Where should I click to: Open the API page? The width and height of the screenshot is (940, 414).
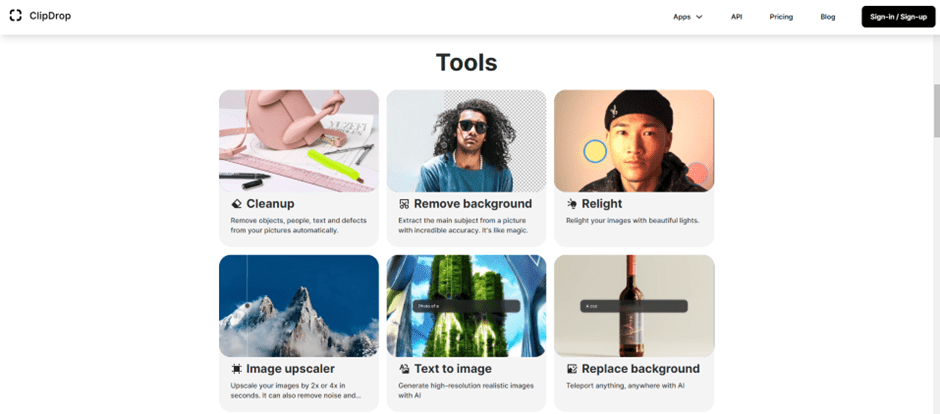pos(736,17)
